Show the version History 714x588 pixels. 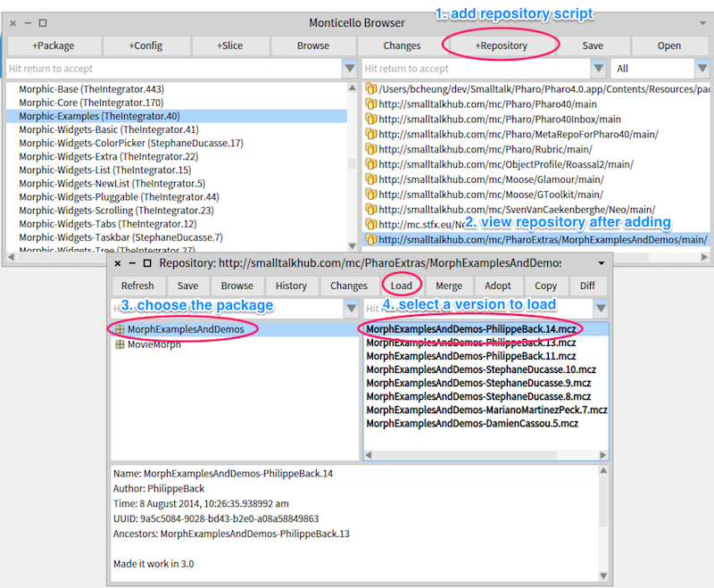tap(292, 286)
